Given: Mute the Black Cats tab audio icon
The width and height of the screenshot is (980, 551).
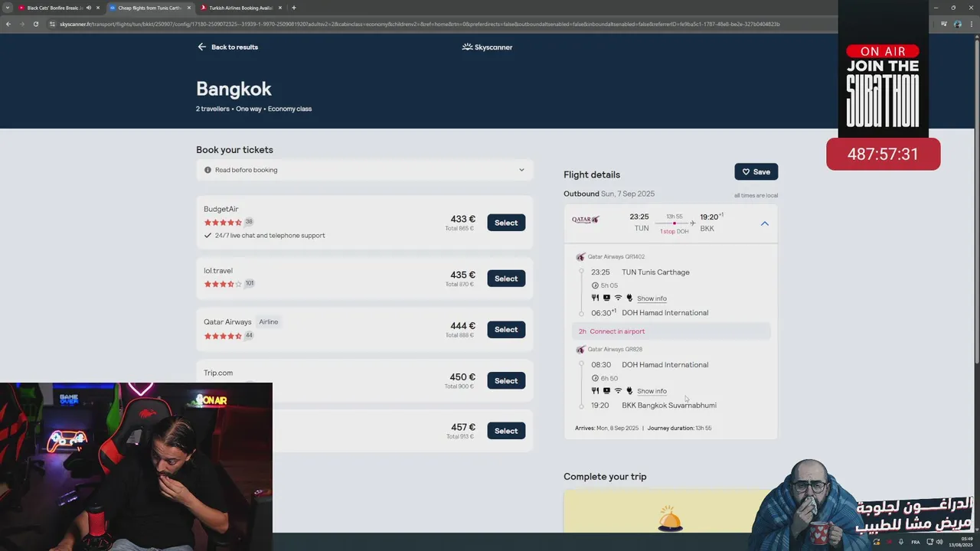Looking at the screenshot, I should 89,8.
